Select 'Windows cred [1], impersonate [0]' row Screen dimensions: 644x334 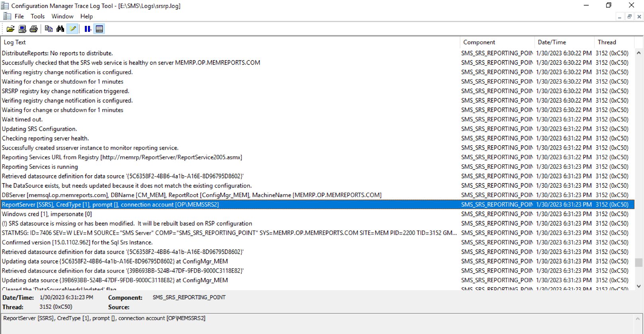[x=317, y=214]
